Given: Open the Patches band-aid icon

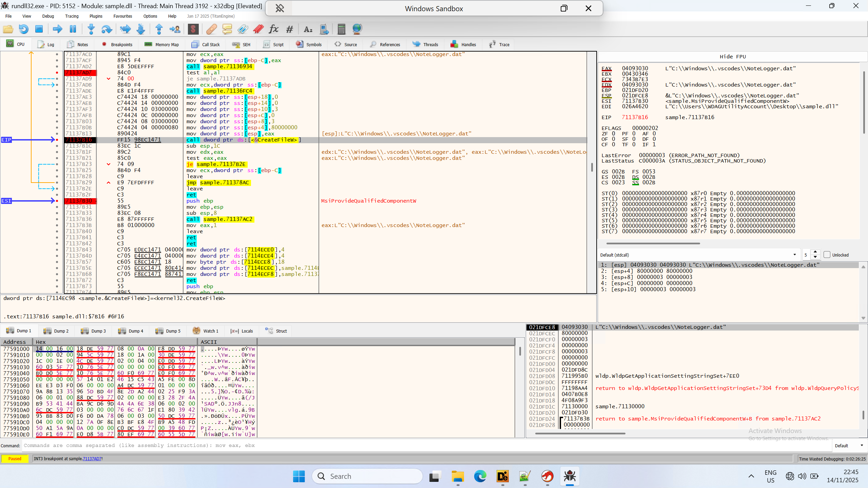Looking at the screenshot, I should [x=211, y=29].
